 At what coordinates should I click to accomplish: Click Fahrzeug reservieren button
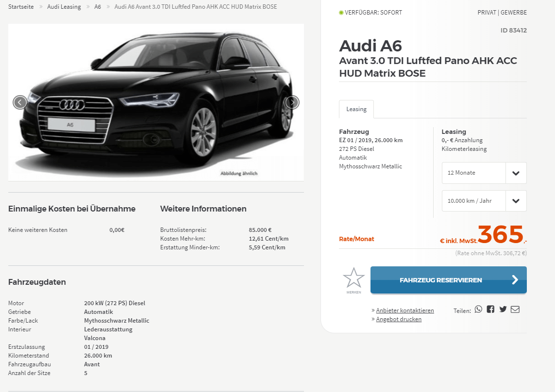[449, 280]
